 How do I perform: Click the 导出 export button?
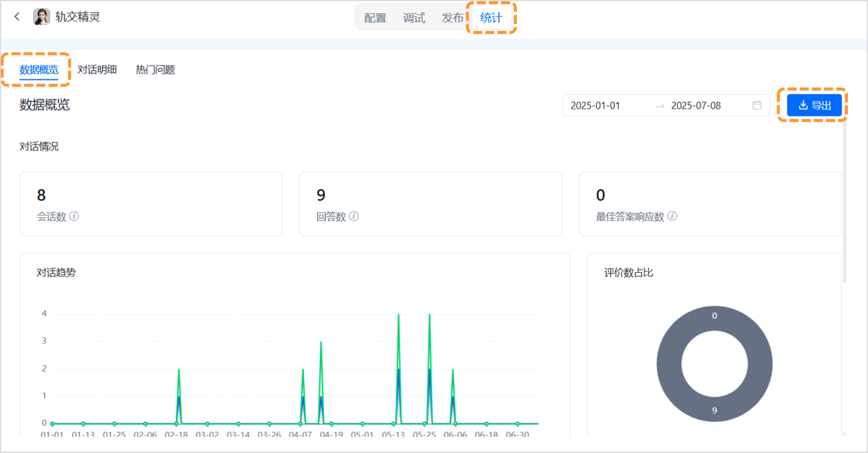click(x=814, y=105)
